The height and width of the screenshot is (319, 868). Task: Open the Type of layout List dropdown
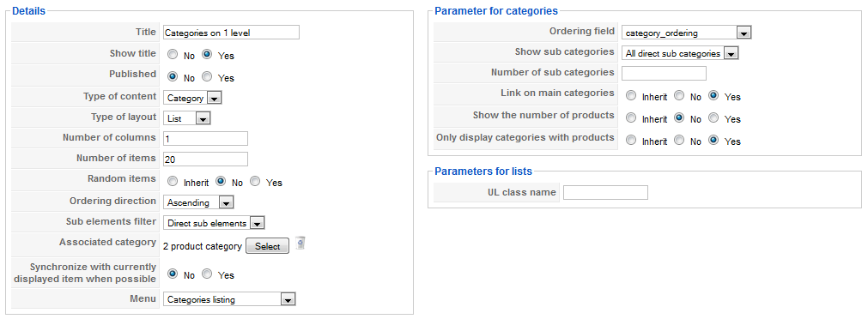(x=186, y=118)
